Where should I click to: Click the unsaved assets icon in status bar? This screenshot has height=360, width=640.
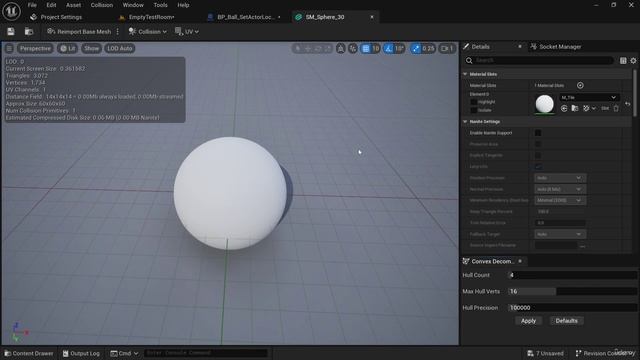click(530, 353)
